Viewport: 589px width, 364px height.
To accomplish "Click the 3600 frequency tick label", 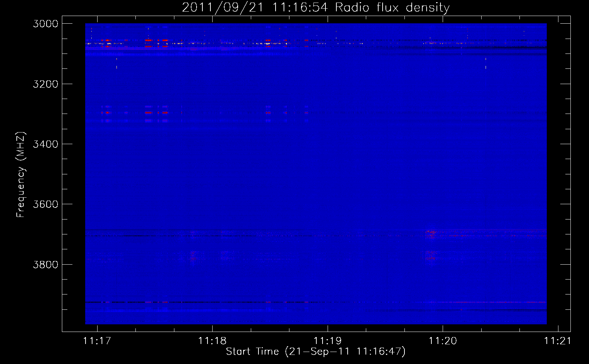I will pos(46,204).
